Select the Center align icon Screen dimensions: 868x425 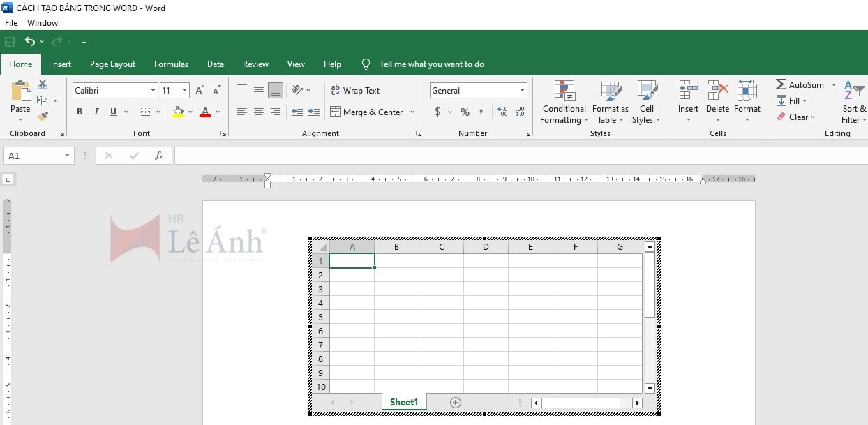click(259, 112)
